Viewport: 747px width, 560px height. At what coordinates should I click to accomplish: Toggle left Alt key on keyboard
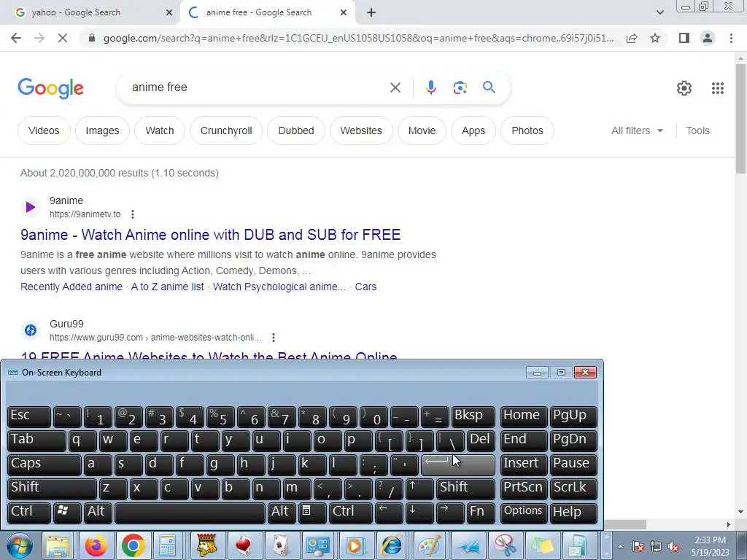tap(98, 513)
